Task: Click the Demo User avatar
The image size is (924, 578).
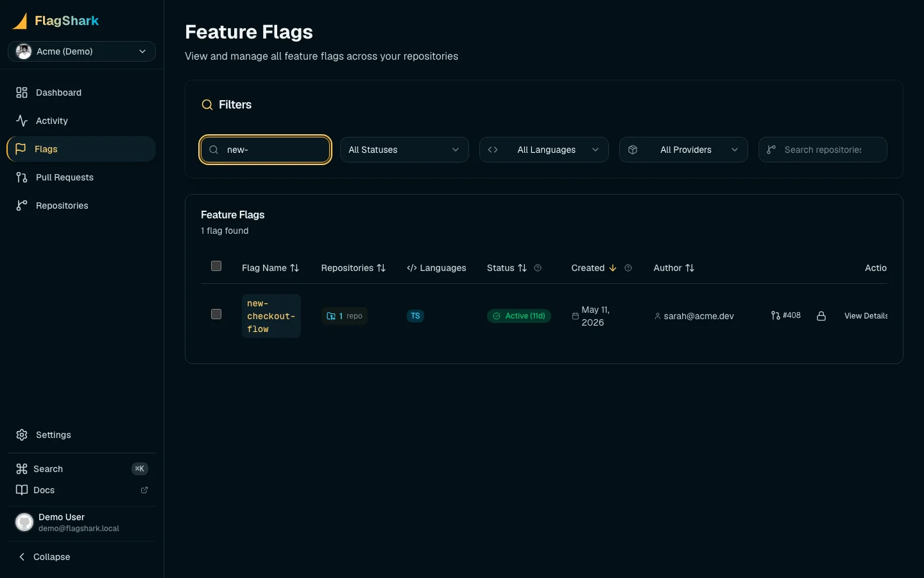Action: pos(24,522)
